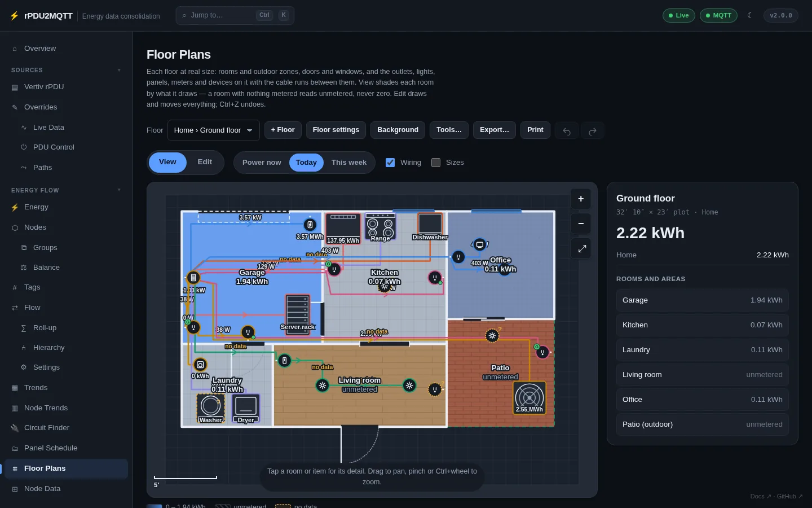812x508 pixels.
Task: Toggle dark mode with the moon icon
Action: tap(749, 15)
